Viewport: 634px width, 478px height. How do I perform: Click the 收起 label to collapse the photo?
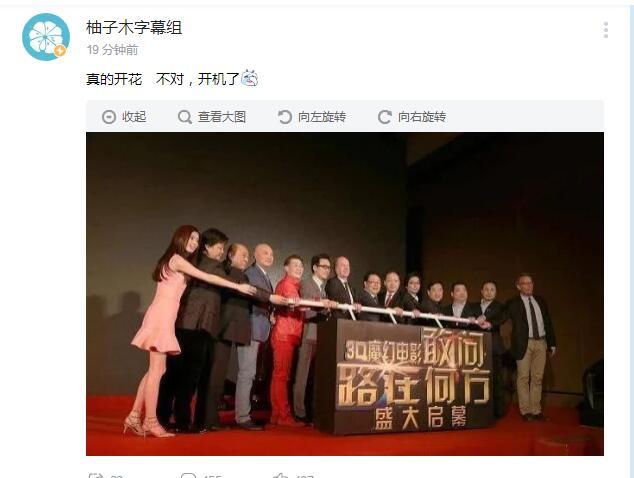(134, 117)
